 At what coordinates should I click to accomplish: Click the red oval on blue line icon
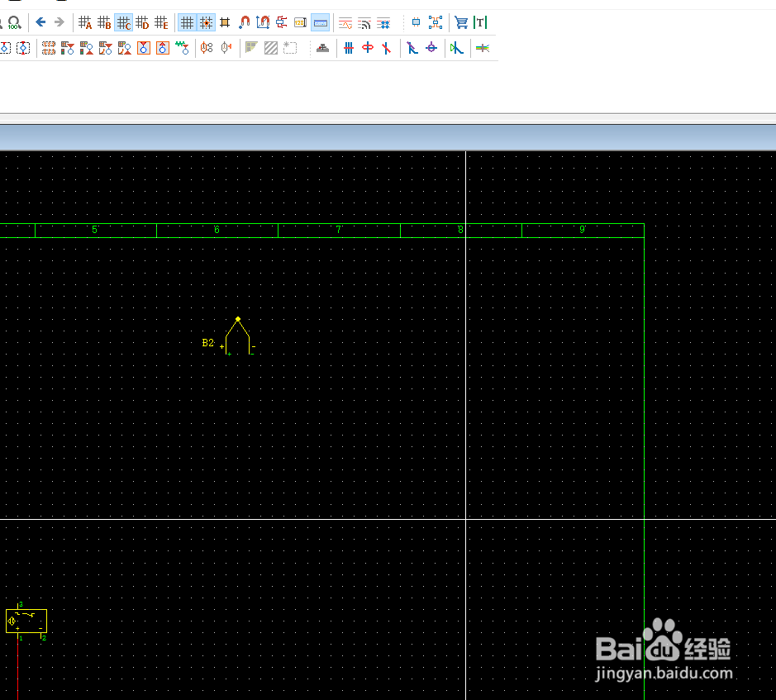tap(368, 48)
